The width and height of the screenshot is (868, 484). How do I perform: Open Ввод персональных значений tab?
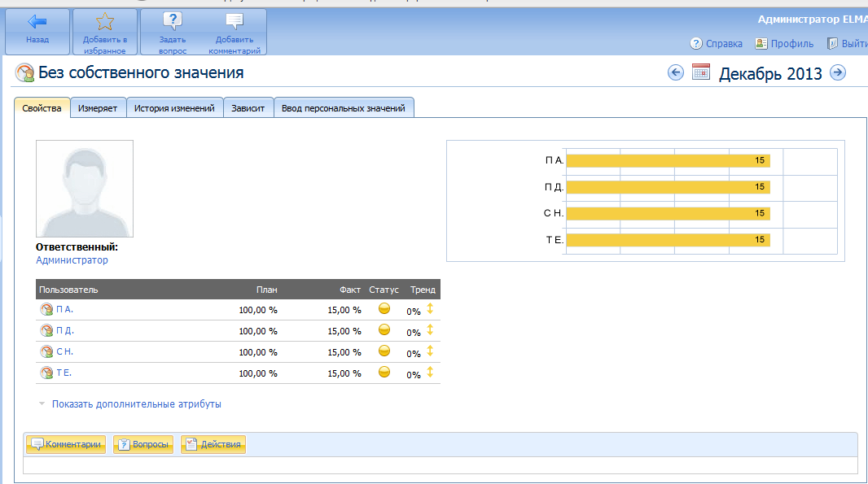click(344, 108)
